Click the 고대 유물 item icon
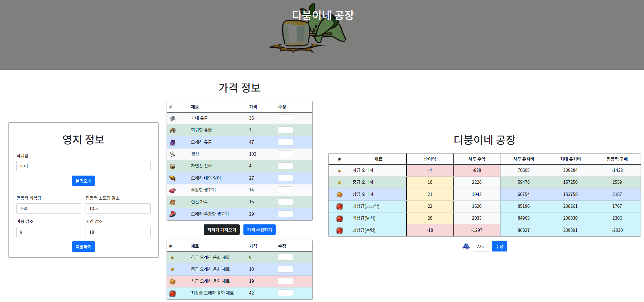 point(172,118)
